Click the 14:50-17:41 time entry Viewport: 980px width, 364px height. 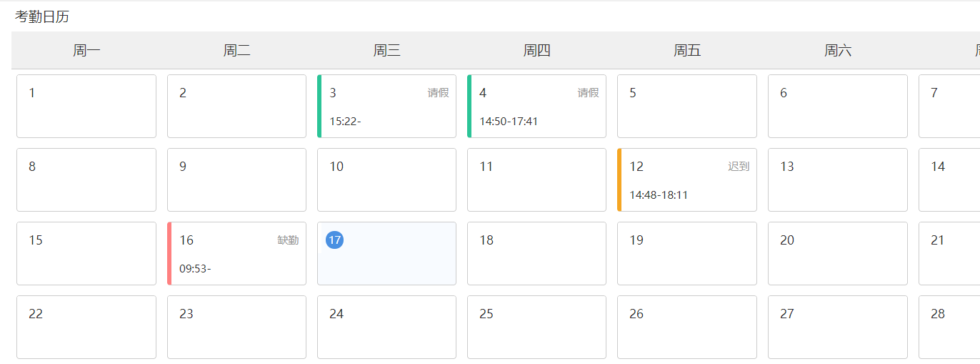pos(509,122)
